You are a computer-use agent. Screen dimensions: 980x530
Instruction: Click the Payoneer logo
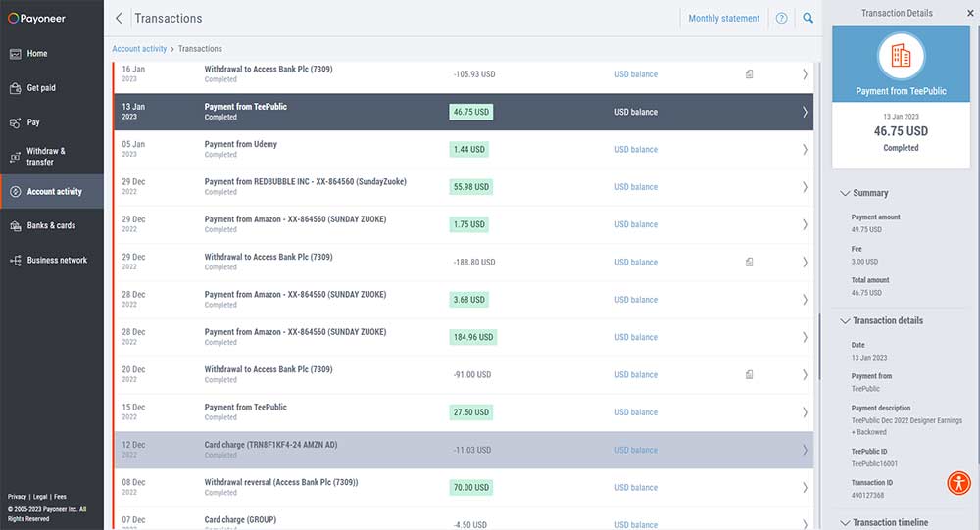36,19
